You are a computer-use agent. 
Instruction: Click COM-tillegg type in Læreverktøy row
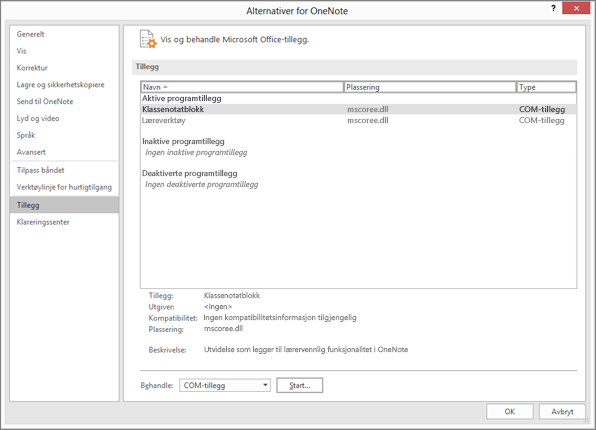click(x=542, y=120)
